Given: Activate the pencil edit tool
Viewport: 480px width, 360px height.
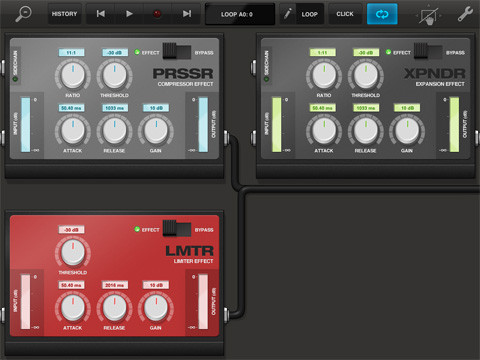Looking at the screenshot, I should click(x=287, y=14).
